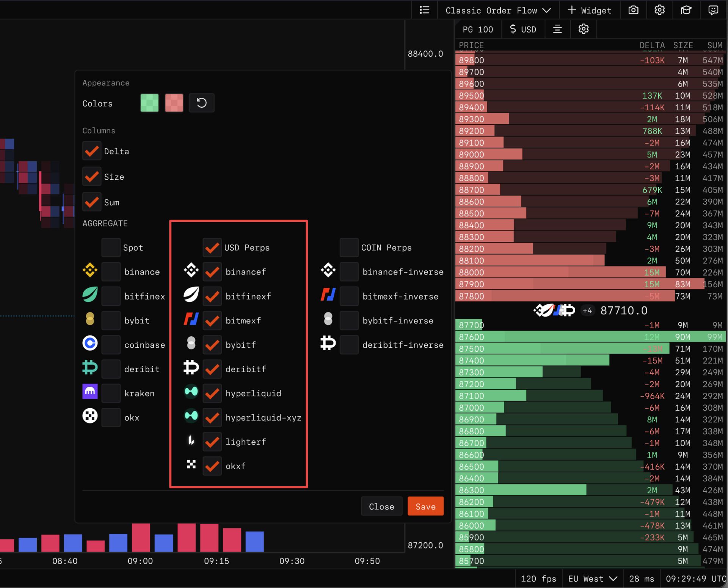Click the Close button in dialog
The image size is (728, 588).
click(381, 506)
